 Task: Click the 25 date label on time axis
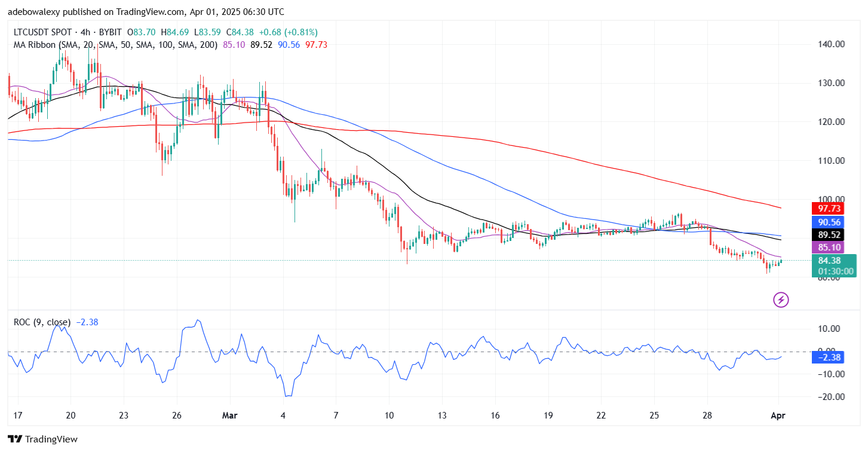point(654,416)
